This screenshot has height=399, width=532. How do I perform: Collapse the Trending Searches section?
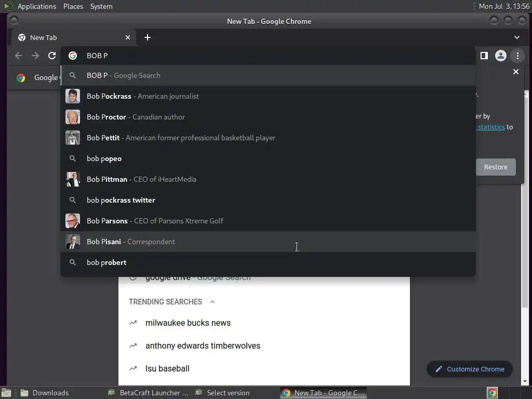[x=212, y=302]
